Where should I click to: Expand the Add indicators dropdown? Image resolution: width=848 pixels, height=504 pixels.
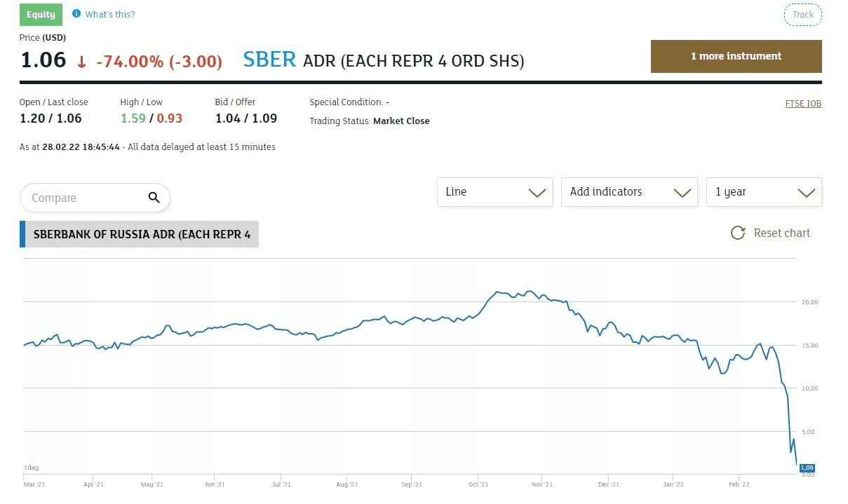pos(629,192)
